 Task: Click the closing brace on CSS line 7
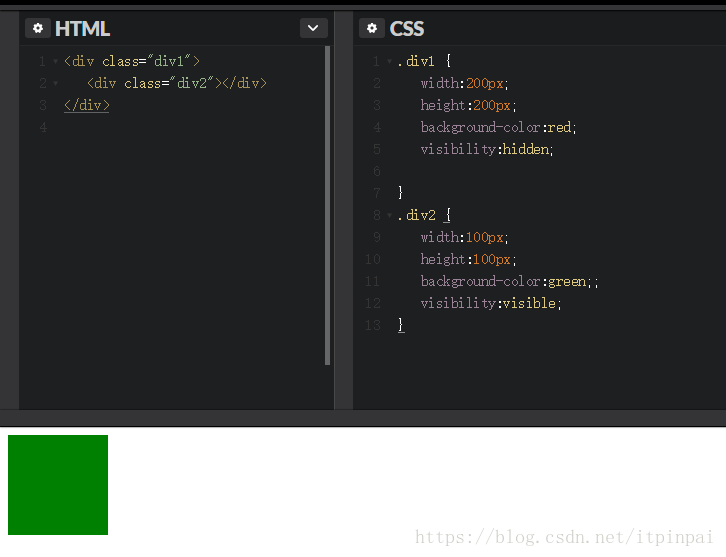click(x=401, y=192)
